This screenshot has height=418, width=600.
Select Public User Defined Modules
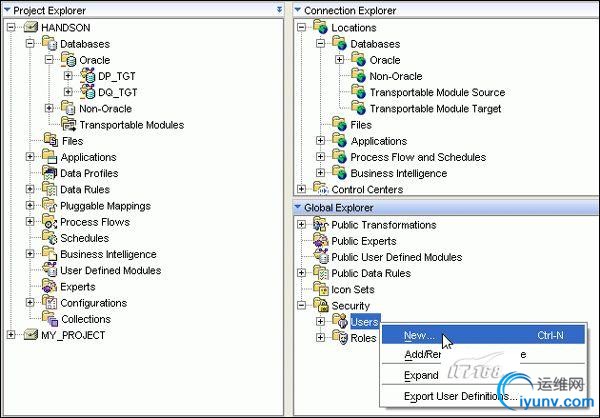point(396,257)
